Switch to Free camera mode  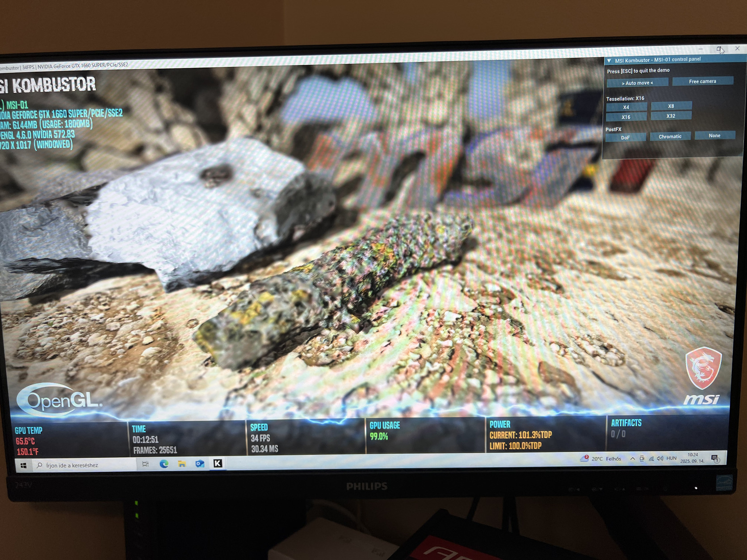coord(702,81)
